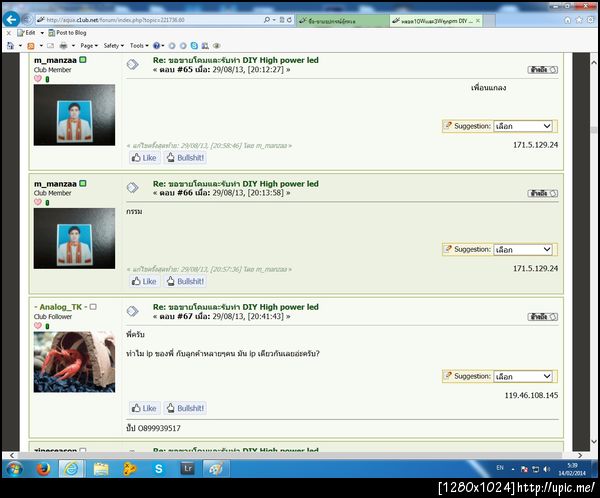
Task: Like post #66
Action: coord(144,281)
